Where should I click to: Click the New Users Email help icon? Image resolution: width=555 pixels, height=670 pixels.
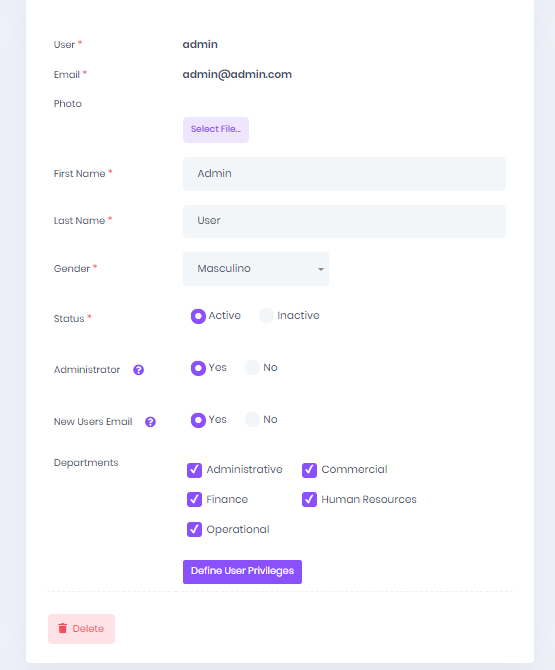click(150, 422)
